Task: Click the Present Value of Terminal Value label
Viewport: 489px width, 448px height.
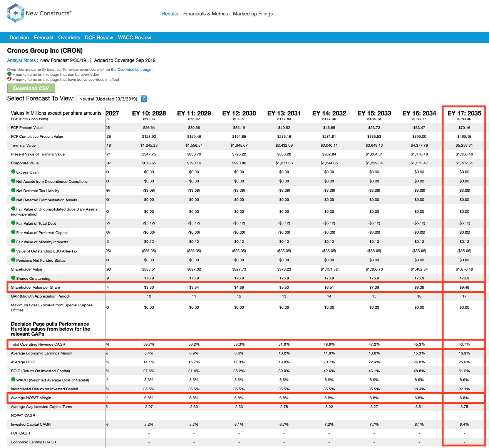Action: click(x=38, y=154)
